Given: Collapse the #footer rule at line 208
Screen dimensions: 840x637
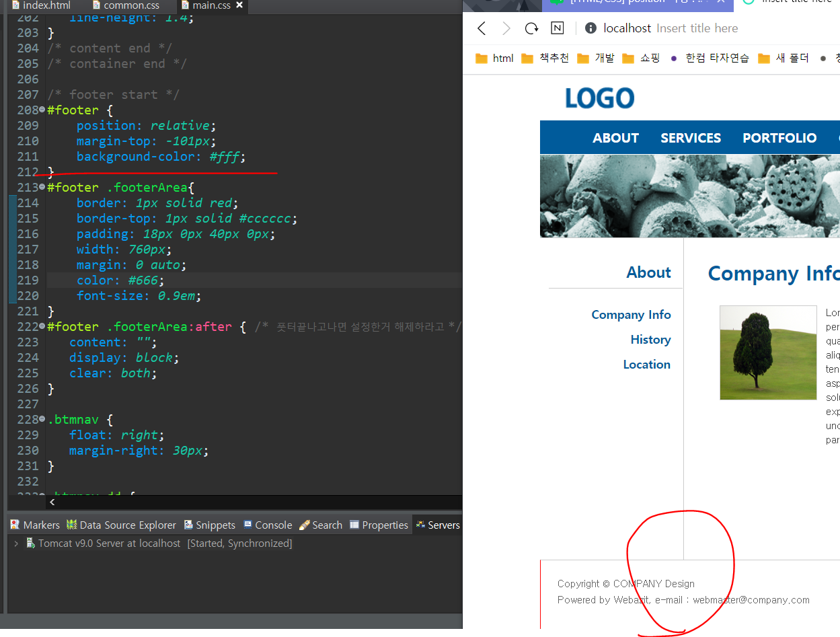Looking at the screenshot, I should pos(42,110).
